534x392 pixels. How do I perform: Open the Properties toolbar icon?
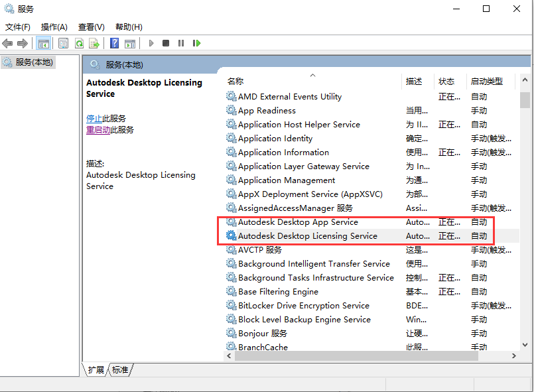click(x=63, y=44)
